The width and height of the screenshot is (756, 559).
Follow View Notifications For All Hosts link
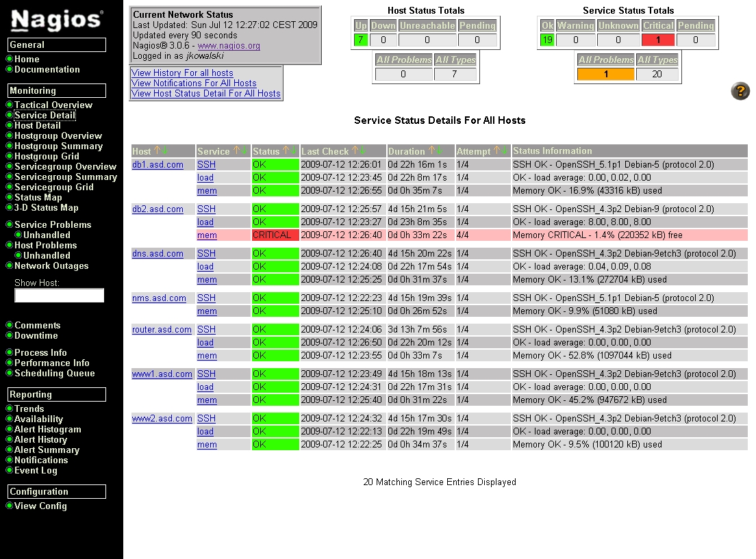pyautogui.click(x=194, y=83)
